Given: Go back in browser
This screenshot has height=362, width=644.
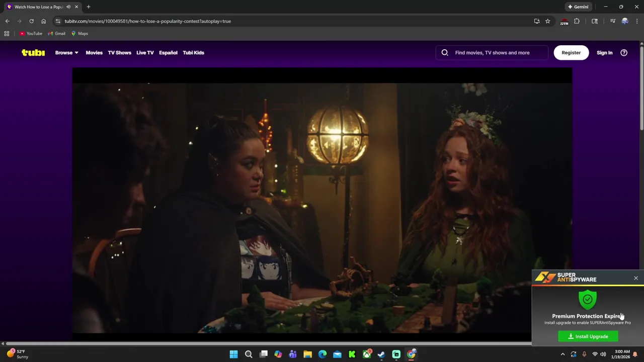Looking at the screenshot, I should [x=7, y=21].
